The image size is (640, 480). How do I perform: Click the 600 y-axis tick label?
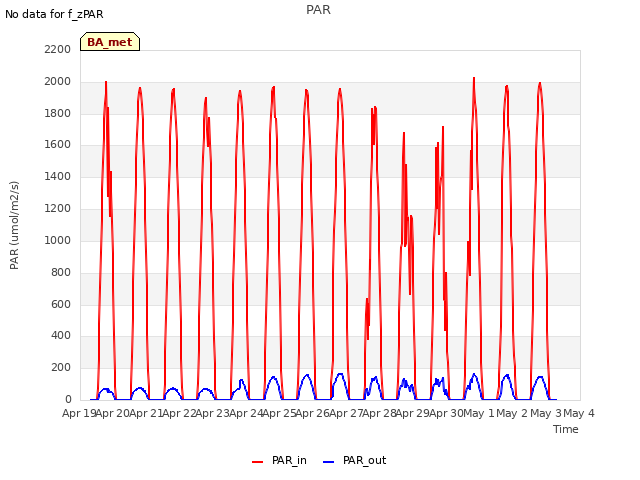(x=61, y=304)
